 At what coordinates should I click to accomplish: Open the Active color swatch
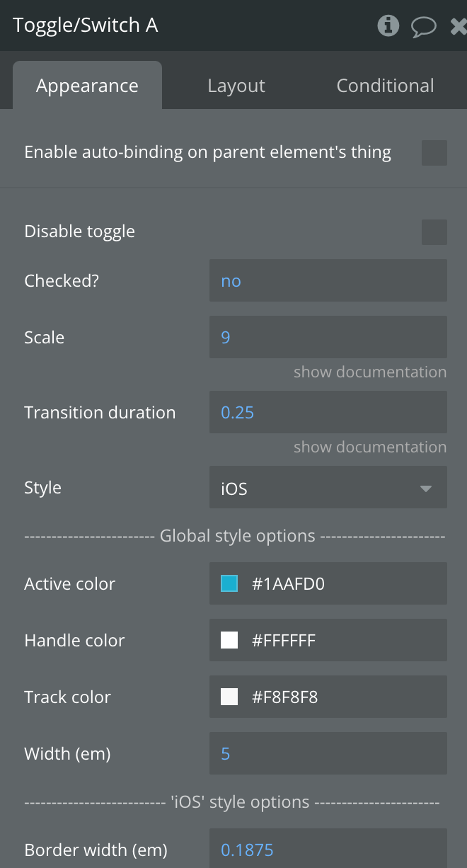point(229,583)
